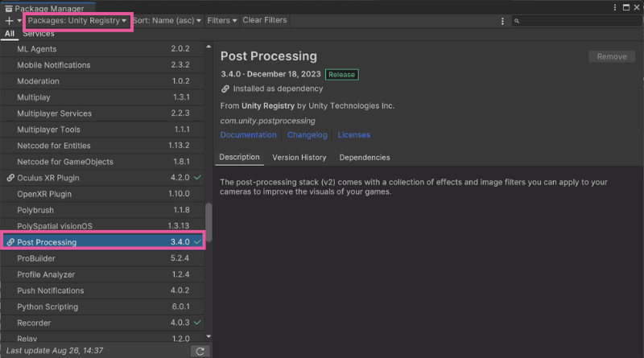Click the Last update Aug 26 status text
The width and height of the screenshot is (644, 358).
coord(55,351)
